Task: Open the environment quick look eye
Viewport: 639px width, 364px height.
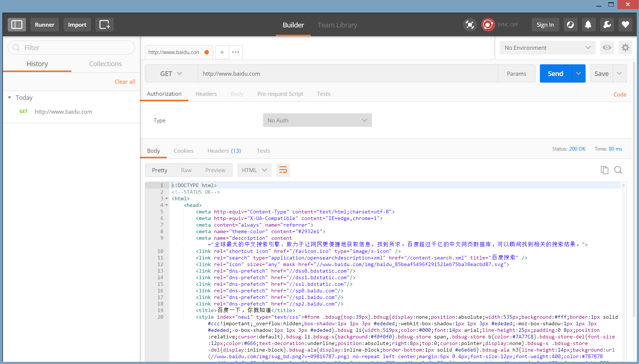Action: 607,48
